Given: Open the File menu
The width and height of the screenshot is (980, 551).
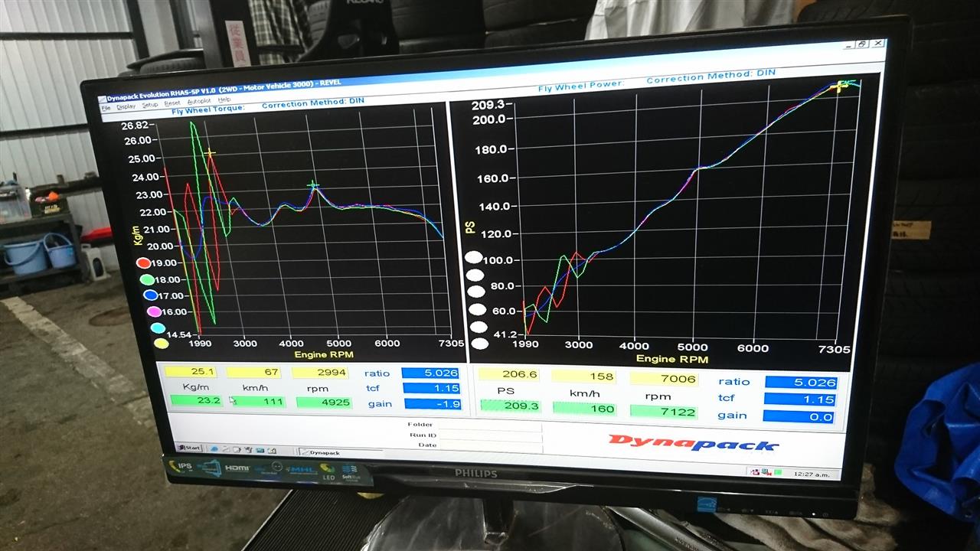Looking at the screenshot, I should [106, 109].
